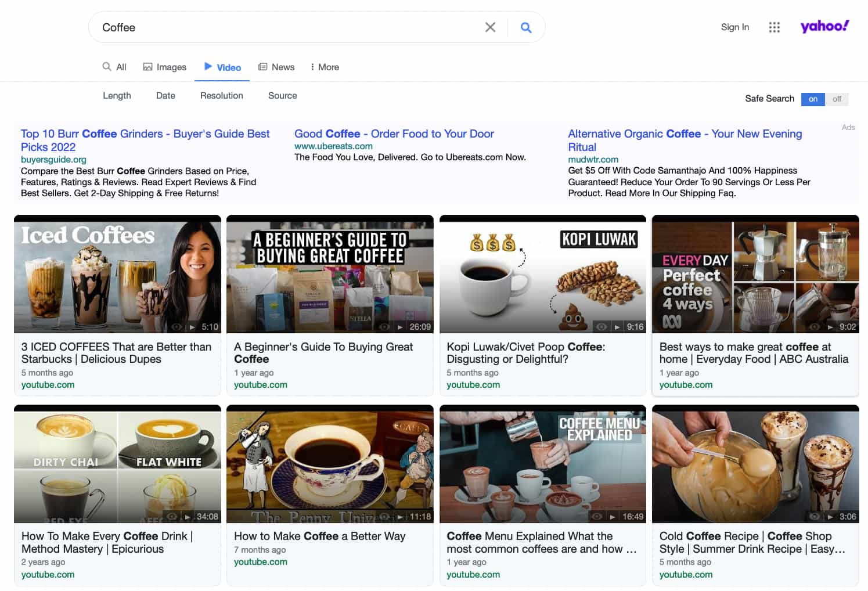Click play icon on Kopi Luwak thumbnail

click(617, 327)
